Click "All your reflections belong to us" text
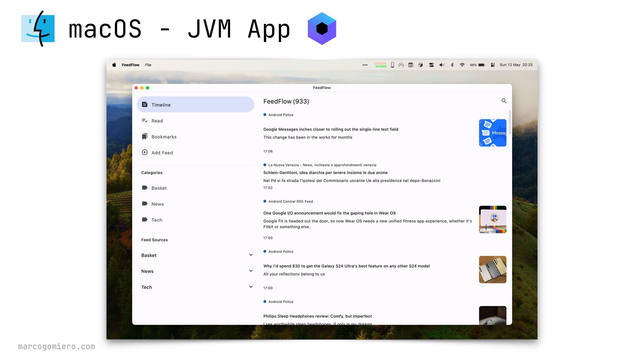 [294, 274]
